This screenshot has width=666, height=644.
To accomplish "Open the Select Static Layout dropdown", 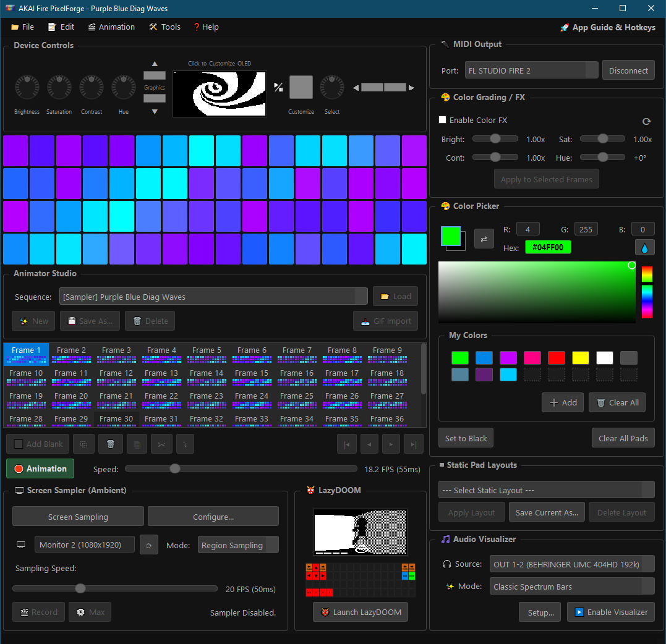I will pyautogui.click(x=546, y=490).
